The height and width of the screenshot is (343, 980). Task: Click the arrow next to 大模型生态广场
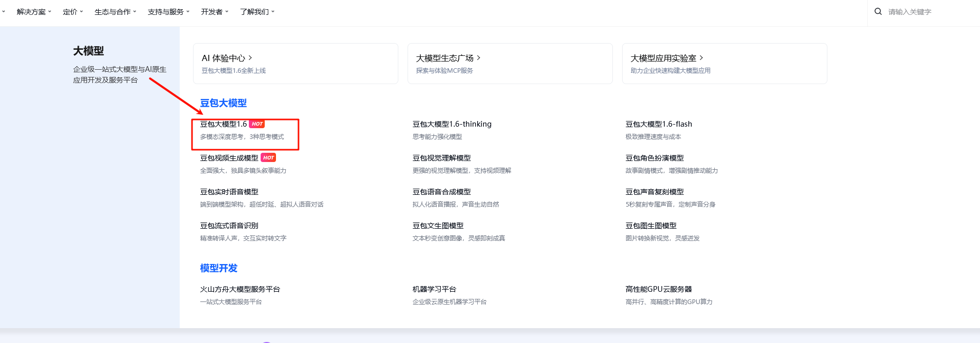point(479,58)
